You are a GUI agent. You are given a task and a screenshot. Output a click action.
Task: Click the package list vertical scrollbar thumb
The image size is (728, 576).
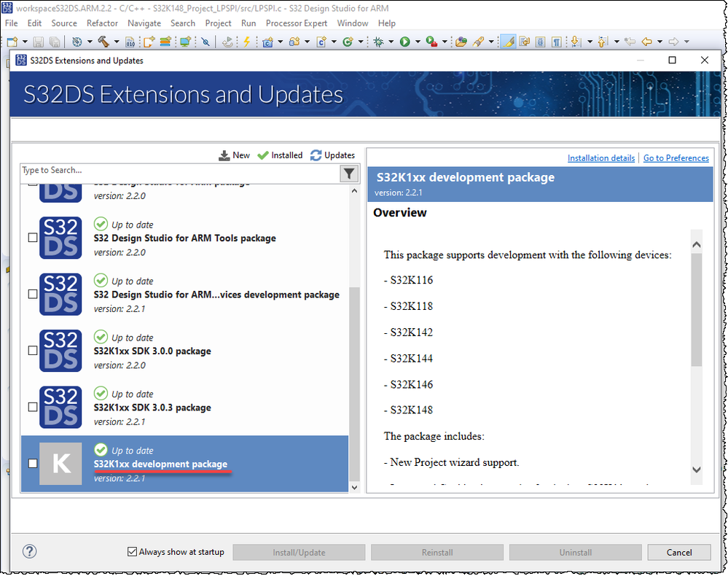[x=354, y=384]
